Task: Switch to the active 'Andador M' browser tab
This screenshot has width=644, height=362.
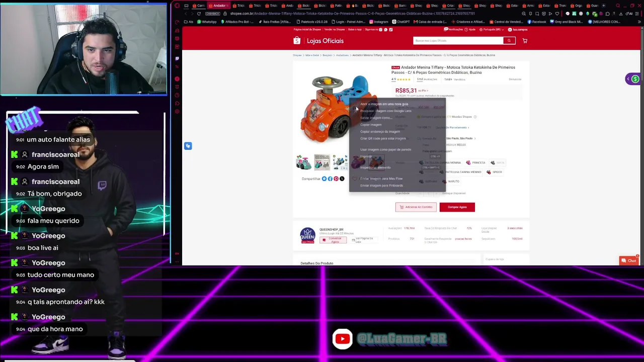Action: click(x=219, y=6)
